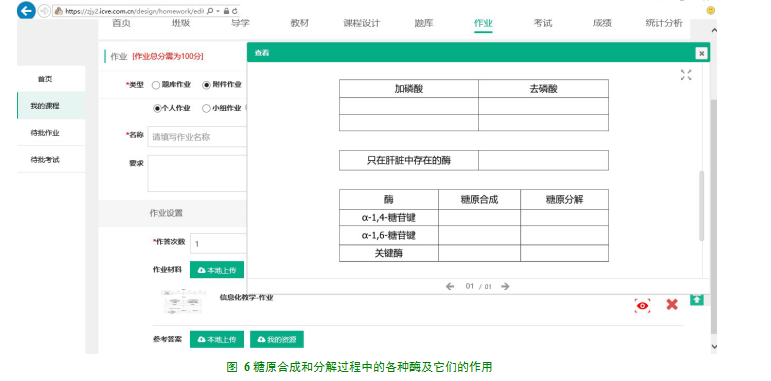Open the 首页 tab in top navigation

pyautogui.click(x=121, y=23)
